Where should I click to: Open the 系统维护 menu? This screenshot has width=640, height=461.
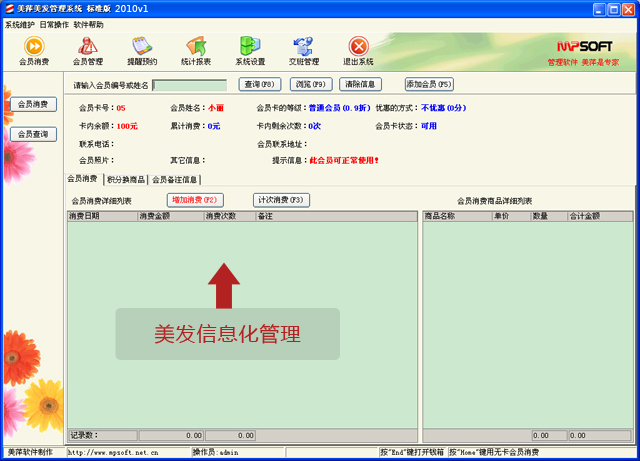pos(19,24)
